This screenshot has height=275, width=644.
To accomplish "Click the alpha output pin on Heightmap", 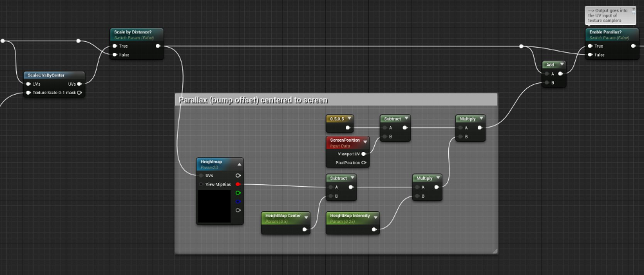I will [238, 210].
